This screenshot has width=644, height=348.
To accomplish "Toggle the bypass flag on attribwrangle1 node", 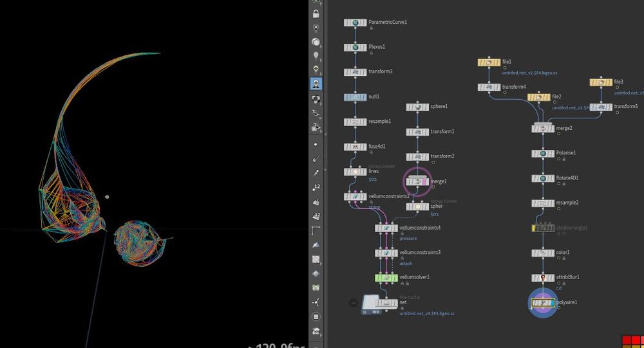I will (534, 228).
